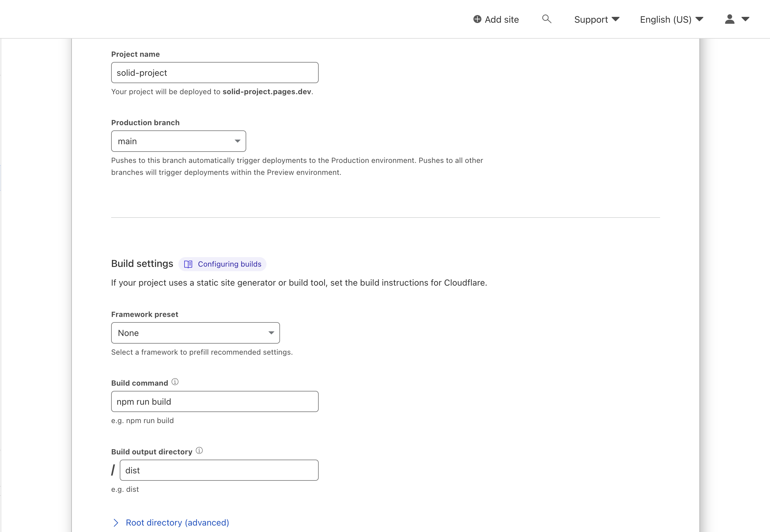The width and height of the screenshot is (770, 532).
Task: Click the Build command info icon
Action: coord(175,382)
